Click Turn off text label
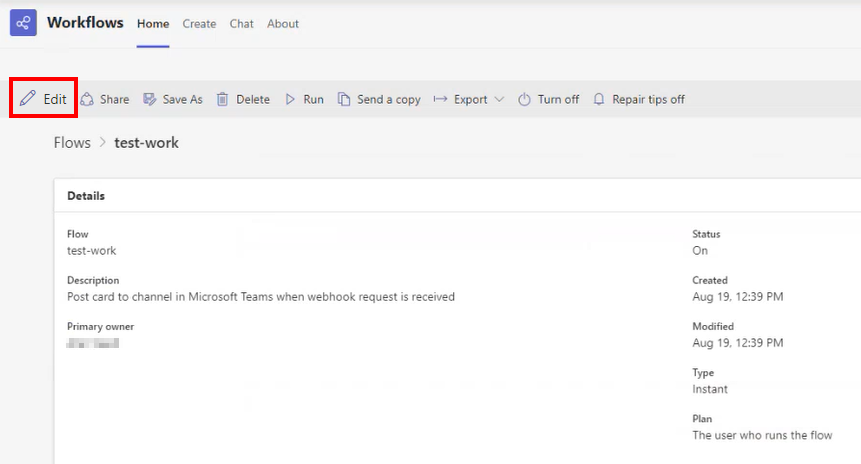The height and width of the screenshot is (464, 861). [x=558, y=99]
